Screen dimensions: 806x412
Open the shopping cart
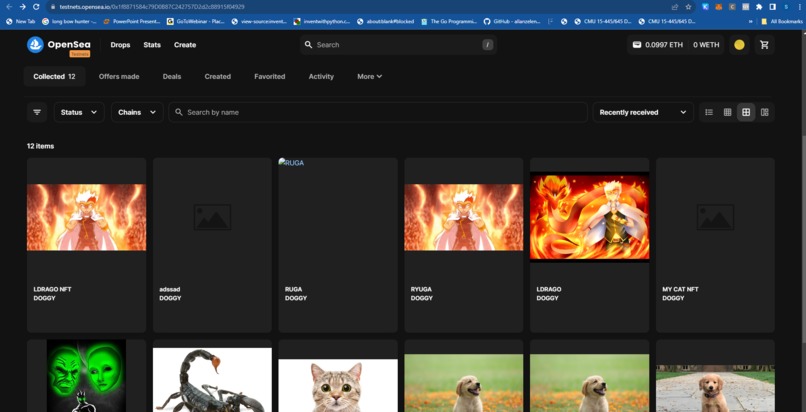[x=764, y=45]
